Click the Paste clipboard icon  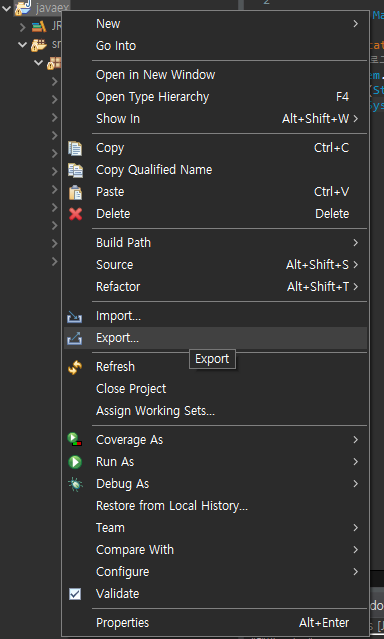pyautogui.click(x=75, y=192)
